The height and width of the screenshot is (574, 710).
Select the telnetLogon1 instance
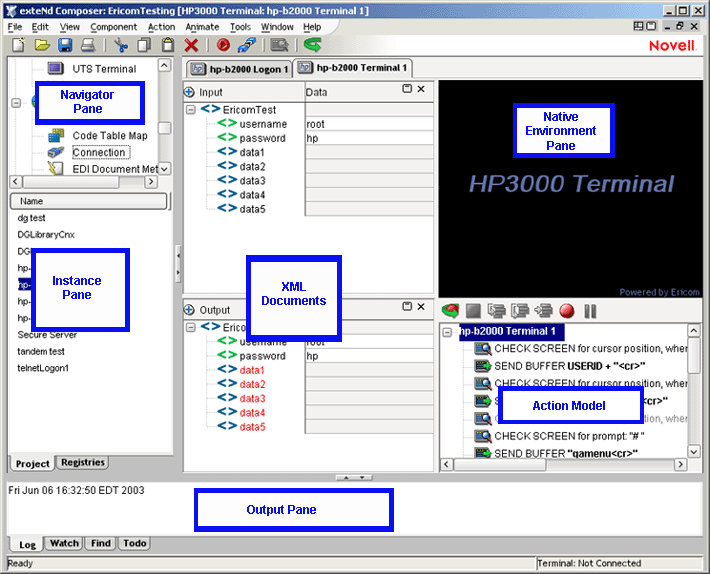coord(43,368)
